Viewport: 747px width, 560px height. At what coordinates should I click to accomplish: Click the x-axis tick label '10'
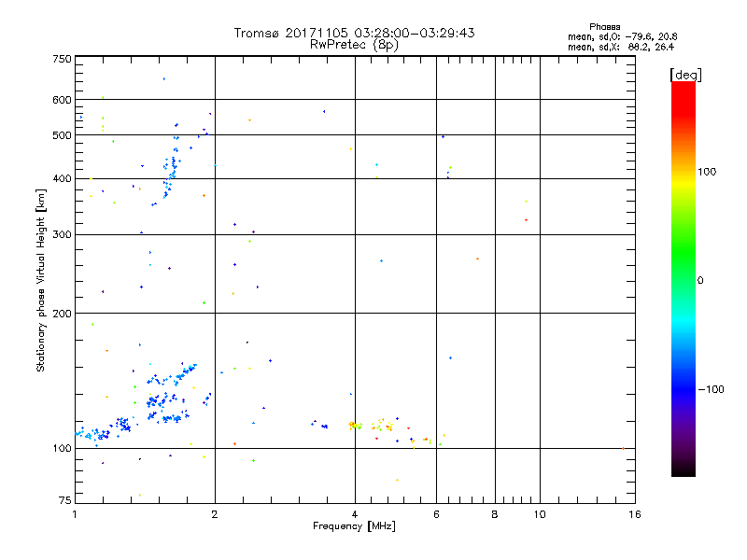[x=540, y=514]
